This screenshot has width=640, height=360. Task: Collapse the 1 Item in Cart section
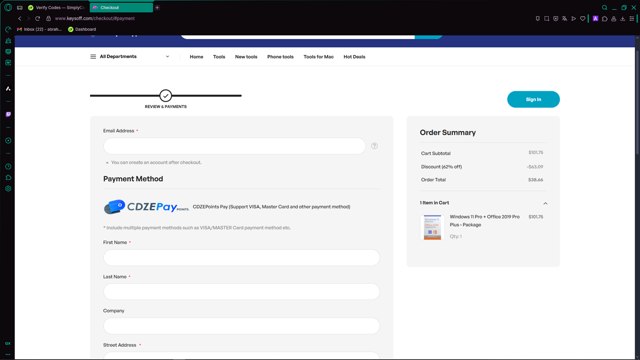[545, 203]
